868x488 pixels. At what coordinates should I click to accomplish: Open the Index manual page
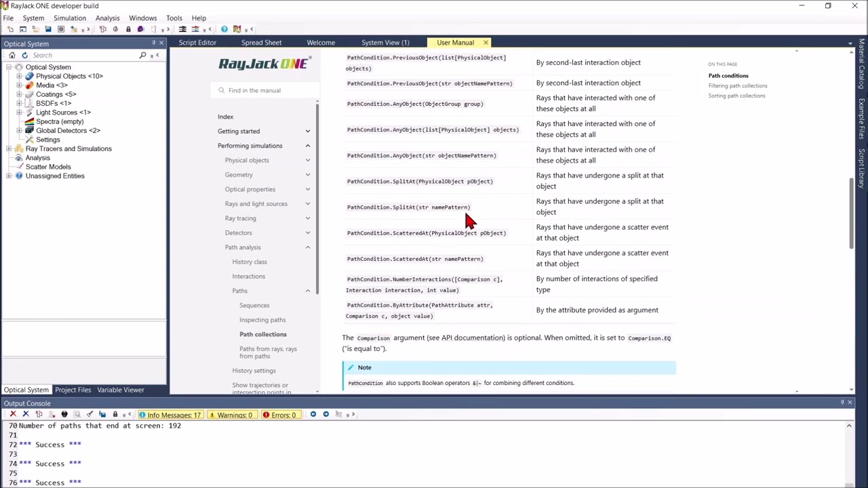coord(225,117)
